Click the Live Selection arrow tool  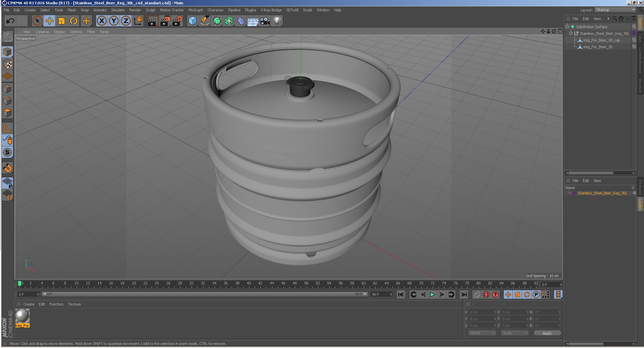(37, 21)
